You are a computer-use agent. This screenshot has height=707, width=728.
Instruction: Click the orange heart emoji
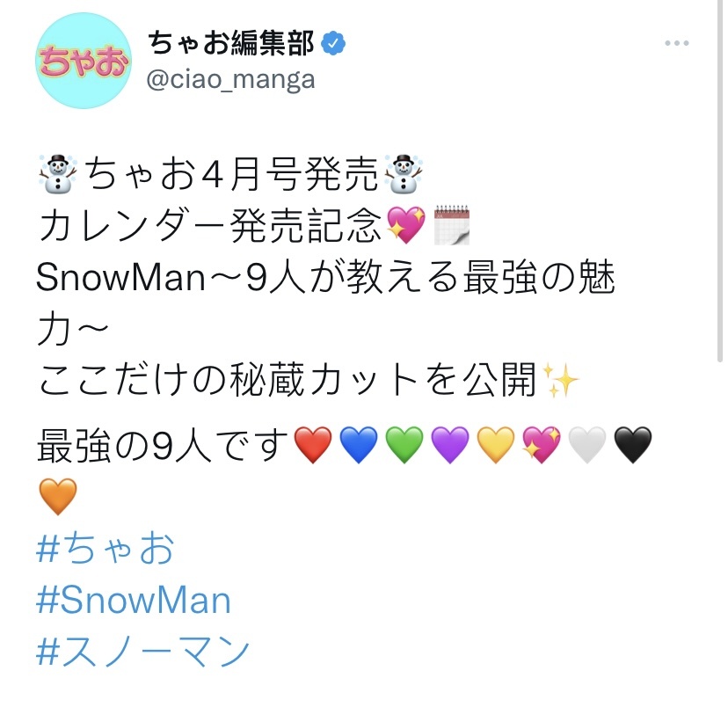point(58,496)
